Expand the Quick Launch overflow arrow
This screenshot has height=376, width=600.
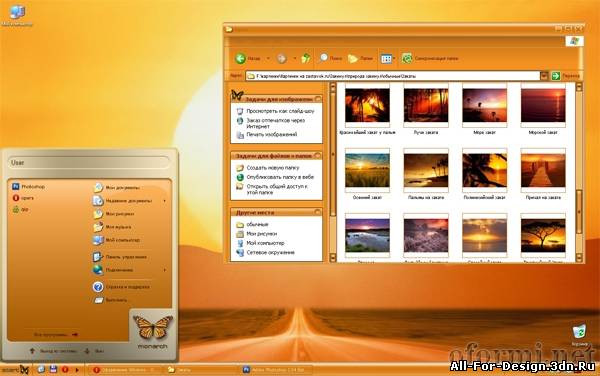click(77, 370)
